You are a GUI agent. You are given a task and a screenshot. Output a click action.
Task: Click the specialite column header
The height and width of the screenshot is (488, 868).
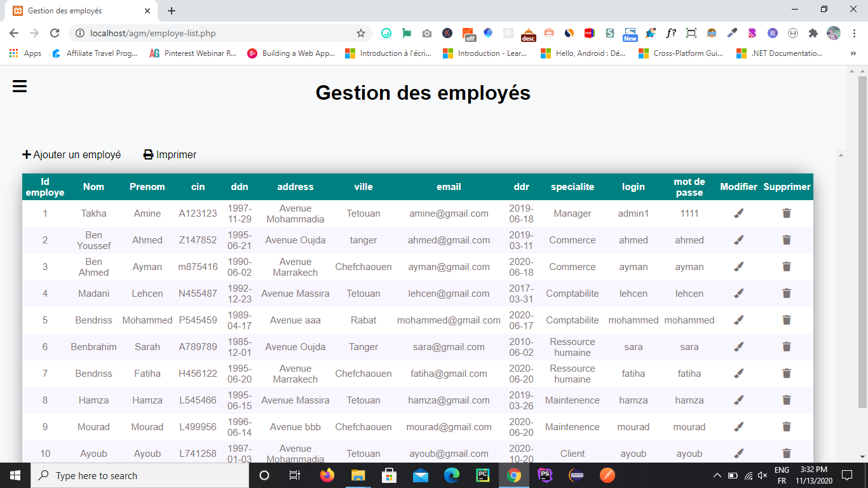click(573, 187)
